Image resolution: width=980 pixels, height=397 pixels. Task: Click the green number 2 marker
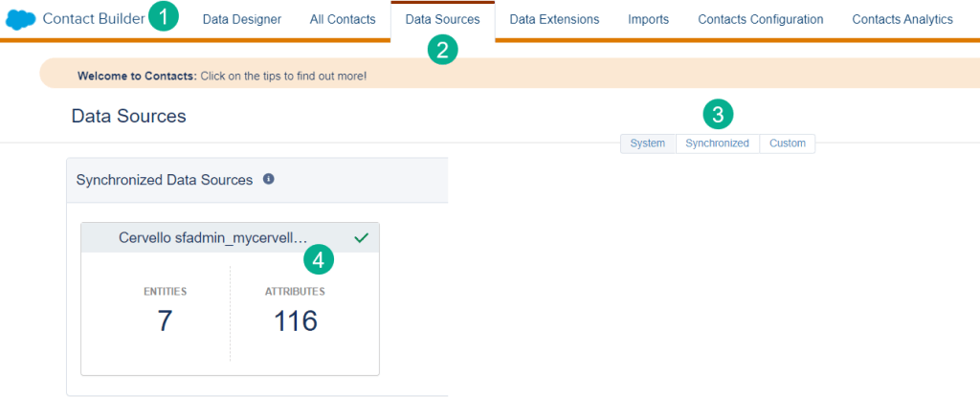442,50
